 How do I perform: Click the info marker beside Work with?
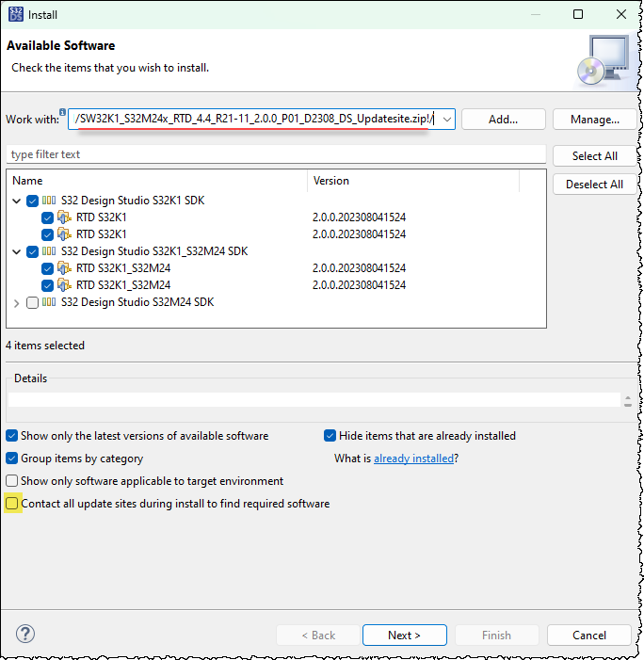tap(62, 112)
